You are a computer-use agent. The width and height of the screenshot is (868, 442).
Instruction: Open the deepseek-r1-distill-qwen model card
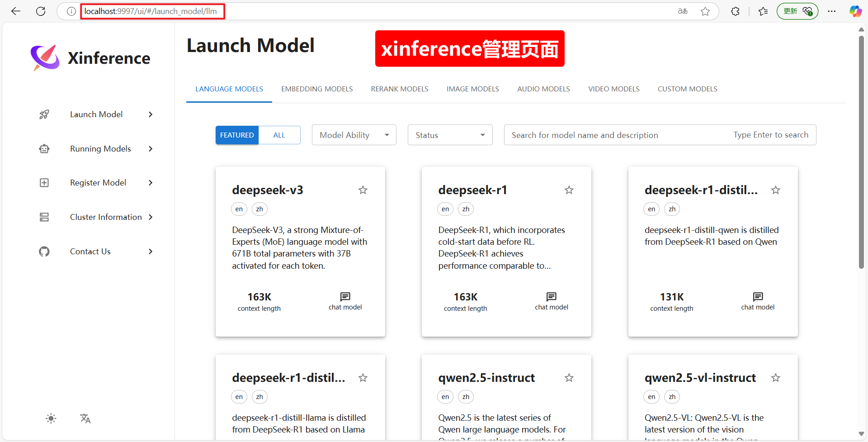coord(713,252)
